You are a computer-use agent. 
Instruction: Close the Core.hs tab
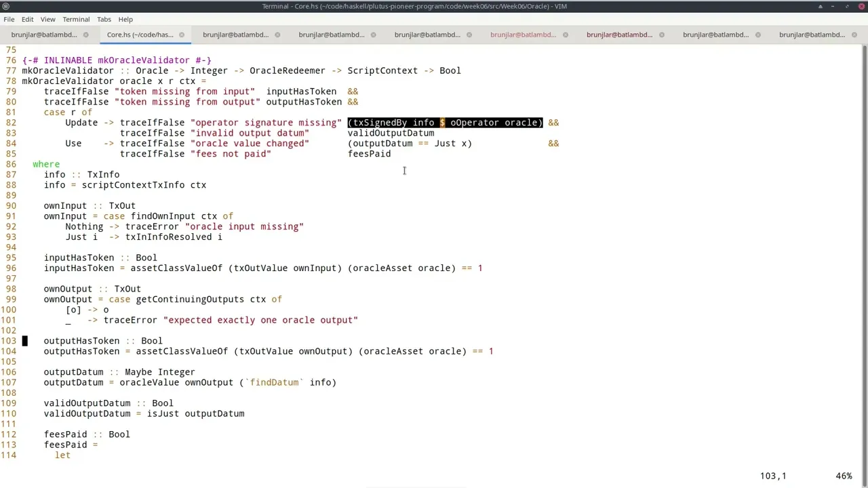click(x=182, y=35)
